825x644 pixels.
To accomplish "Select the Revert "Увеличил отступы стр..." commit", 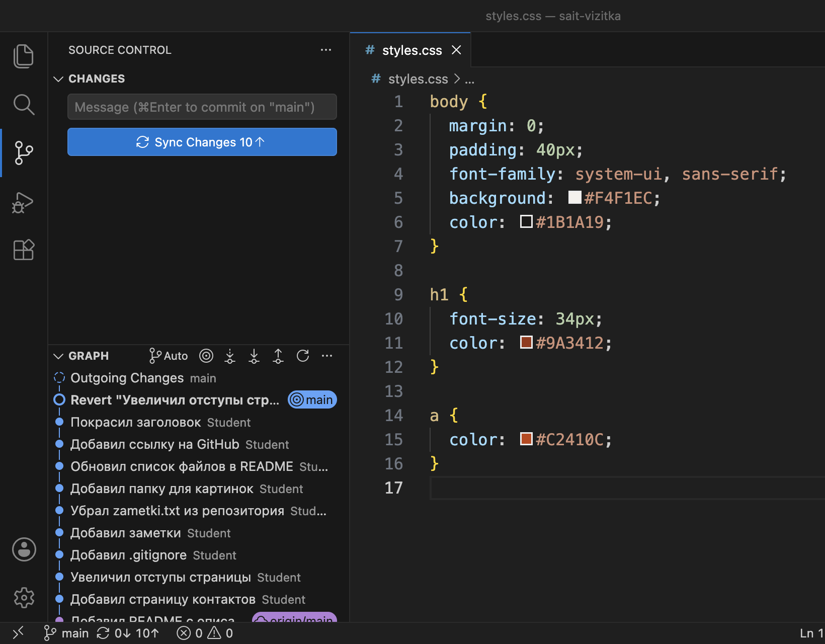I will (199, 400).
